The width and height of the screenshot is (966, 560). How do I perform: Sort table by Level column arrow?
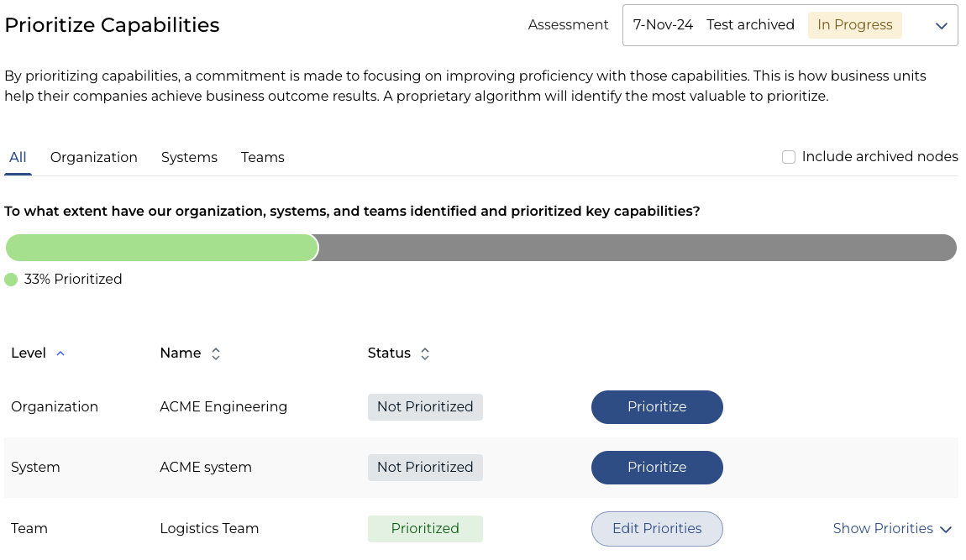tap(60, 353)
